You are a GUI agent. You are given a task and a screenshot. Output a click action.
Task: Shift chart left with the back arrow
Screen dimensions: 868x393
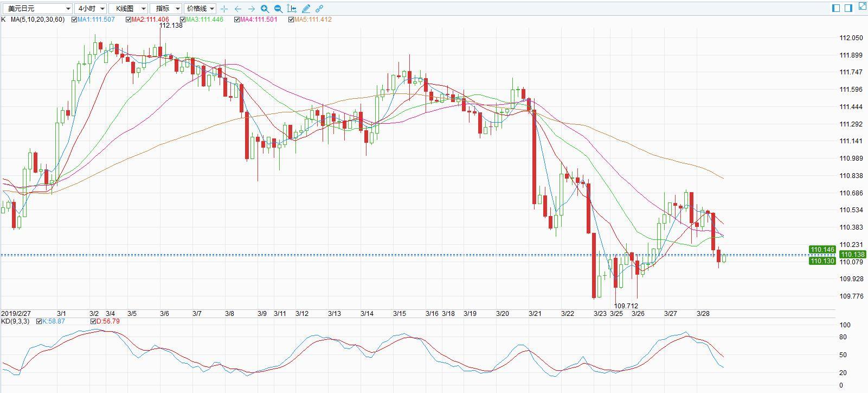[x=237, y=9]
